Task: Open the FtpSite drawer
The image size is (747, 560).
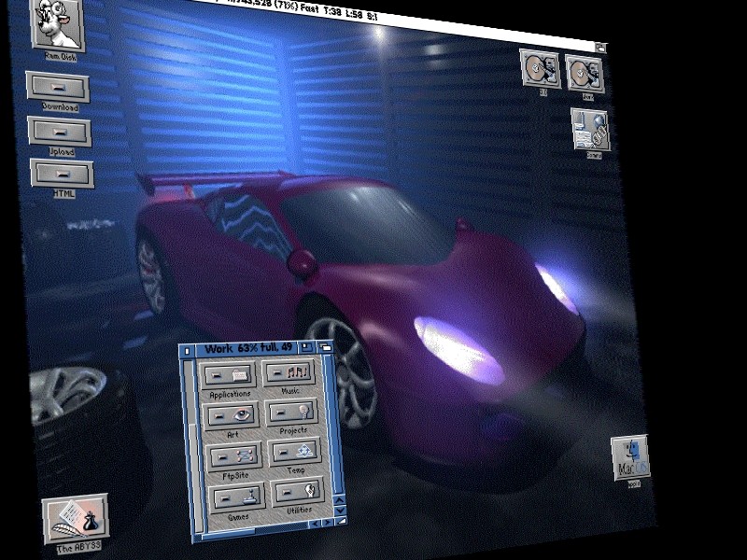Action: tap(234, 456)
